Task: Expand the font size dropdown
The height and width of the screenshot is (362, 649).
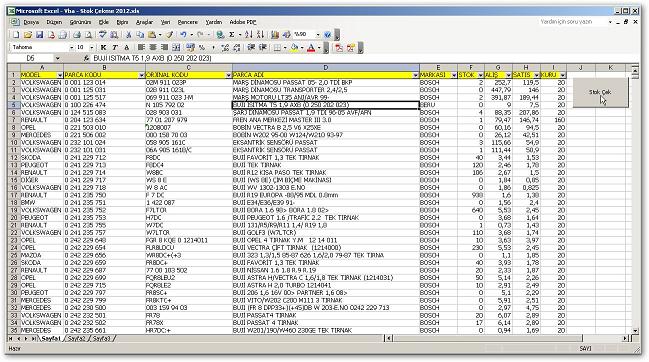Action: point(92,48)
